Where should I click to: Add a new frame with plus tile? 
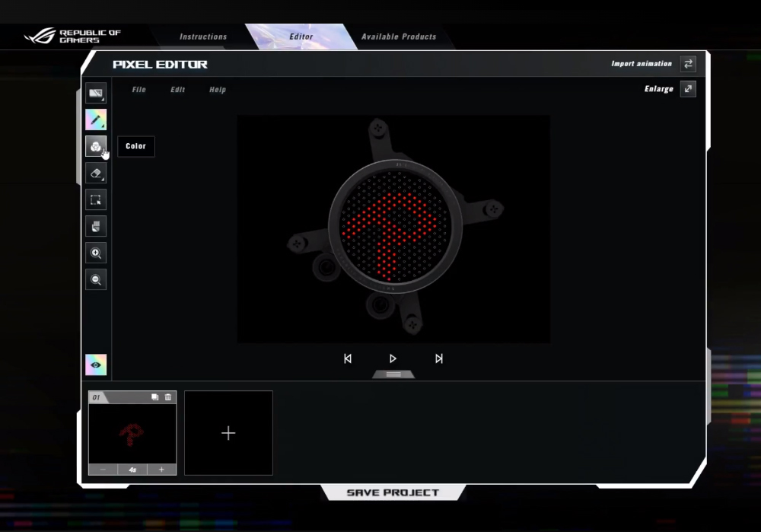(x=228, y=433)
